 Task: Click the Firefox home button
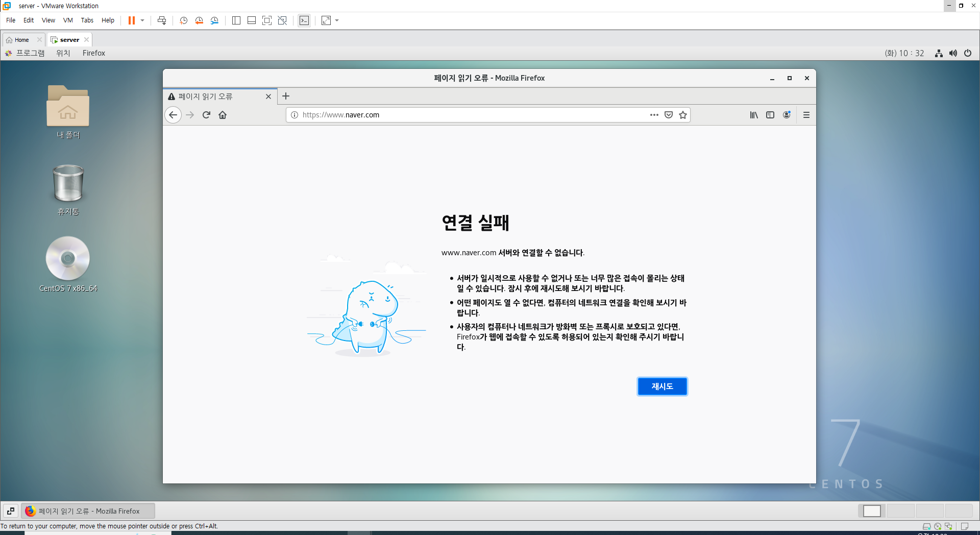click(223, 115)
